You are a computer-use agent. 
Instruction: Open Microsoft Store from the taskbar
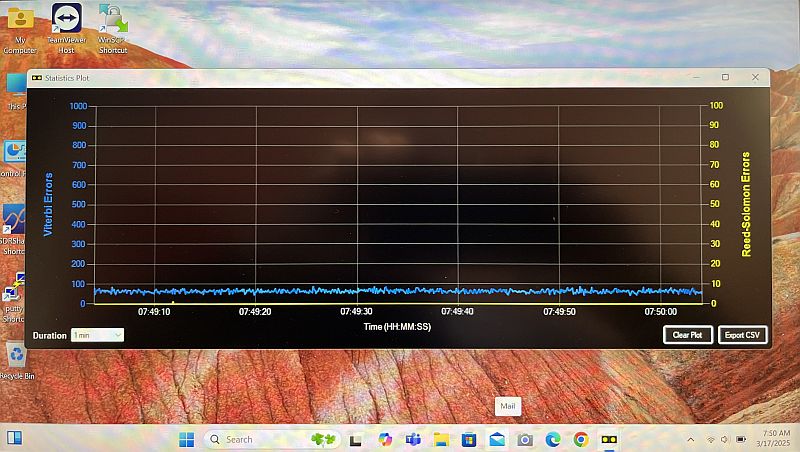[x=469, y=439]
